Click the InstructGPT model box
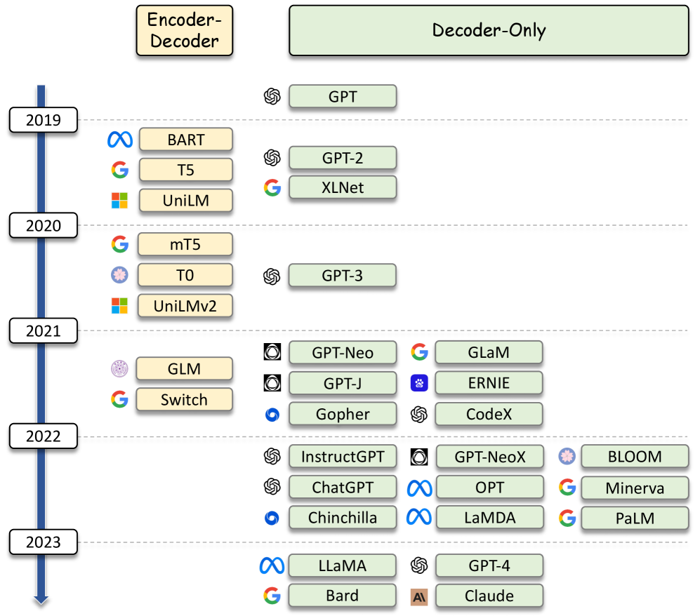The height and width of the screenshot is (616, 700). pos(343,457)
